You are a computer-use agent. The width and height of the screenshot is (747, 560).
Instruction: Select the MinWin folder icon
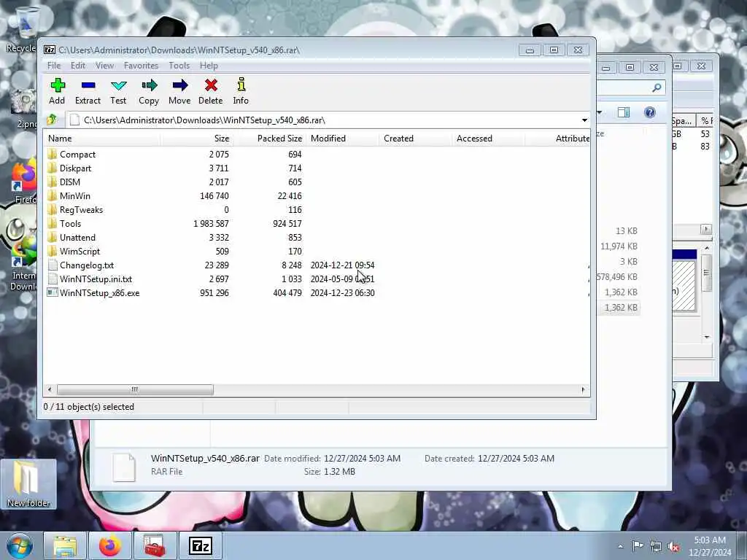coord(53,195)
